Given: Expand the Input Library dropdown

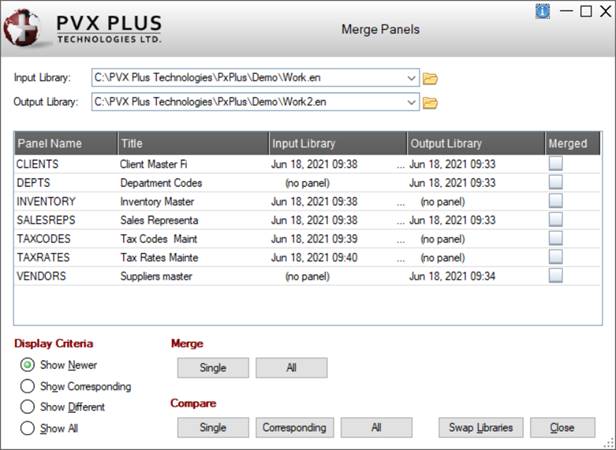Looking at the screenshot, I should [x=412, y=78].
